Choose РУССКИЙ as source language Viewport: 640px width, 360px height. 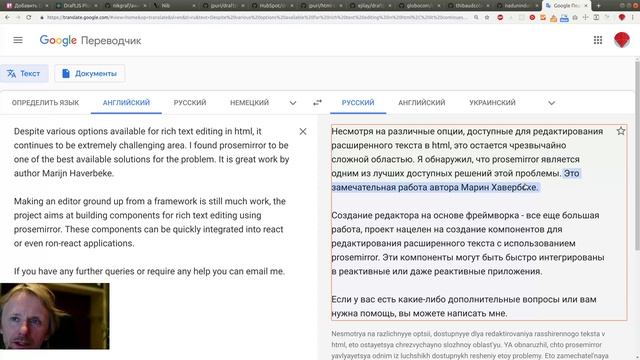pos(190,102)
